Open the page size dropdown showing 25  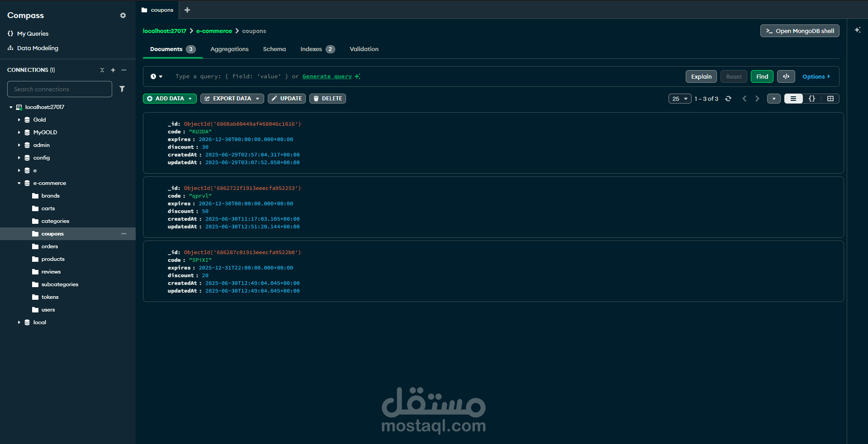click(x=679, y=99)
